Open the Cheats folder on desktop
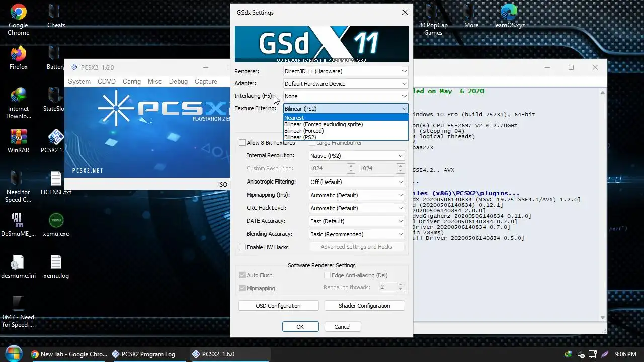 tap(56, 16)
